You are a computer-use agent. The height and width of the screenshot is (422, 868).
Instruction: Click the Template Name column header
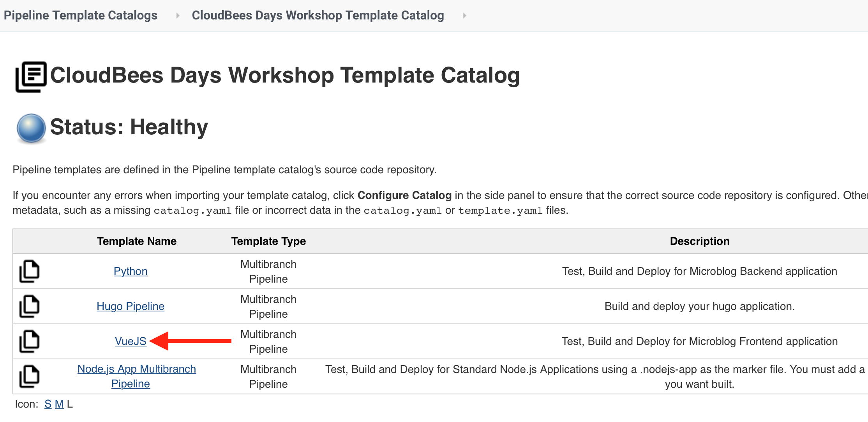click(137, 241)
